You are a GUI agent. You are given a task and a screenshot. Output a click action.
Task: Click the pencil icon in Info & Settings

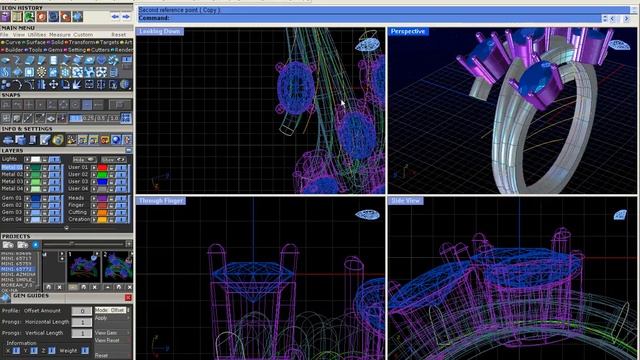[x=45, y=140]
